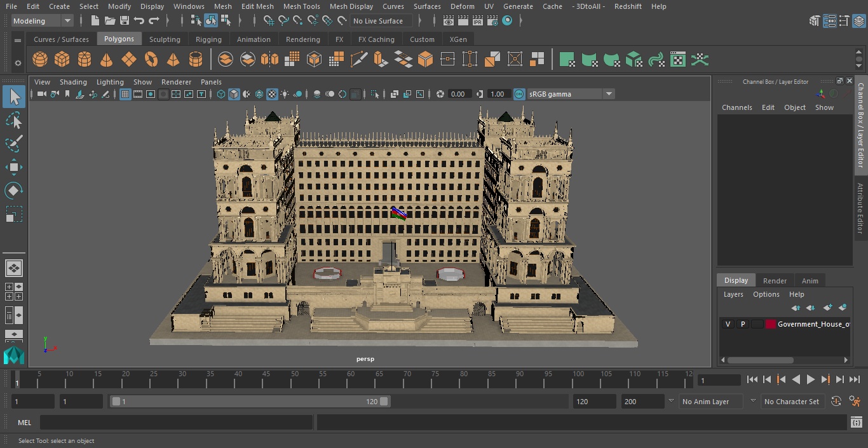The image size is (868, 448).
Task: Click the Government_House layer color swatch
Action: (x=771, y=324)
